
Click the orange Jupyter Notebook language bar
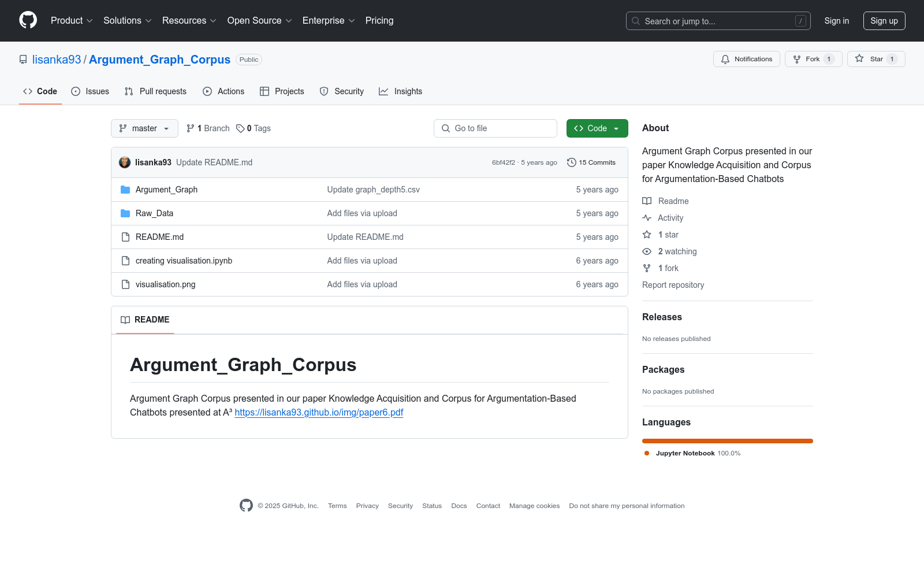[728, 441]
